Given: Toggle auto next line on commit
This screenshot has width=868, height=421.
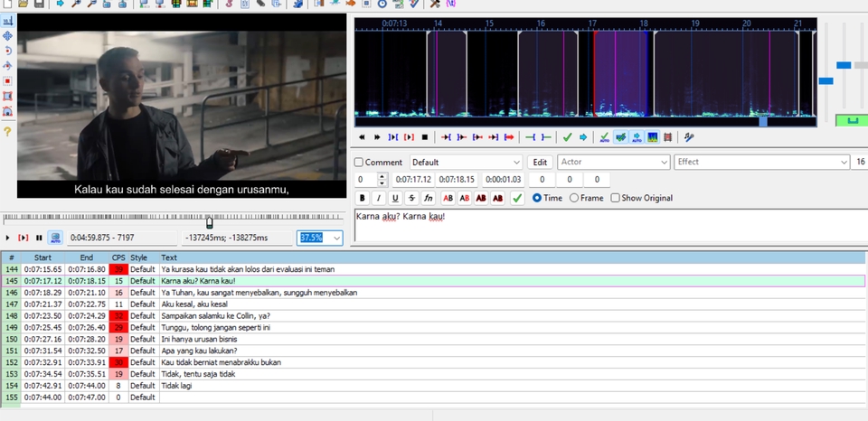Looking at the screenshot, I should click(620, 137).
